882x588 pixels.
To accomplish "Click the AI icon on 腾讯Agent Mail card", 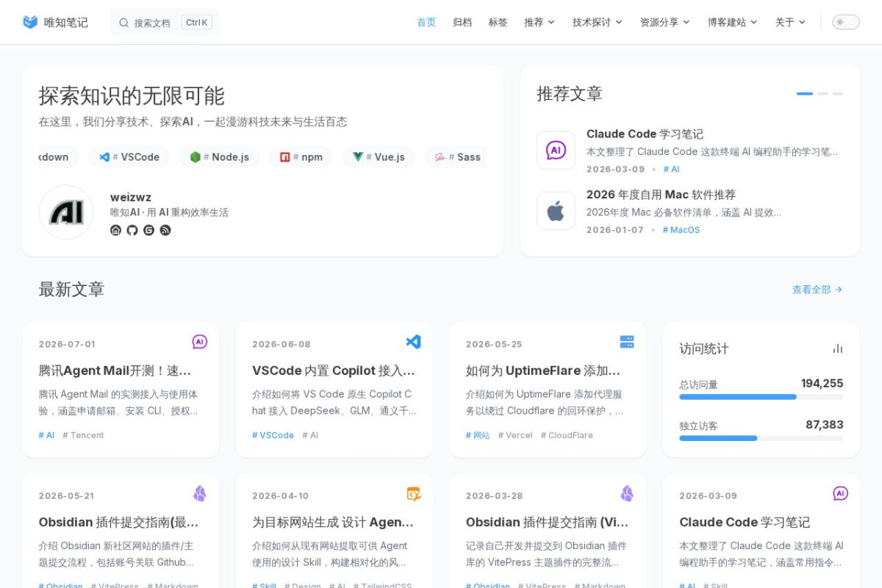I will (199, 342).
